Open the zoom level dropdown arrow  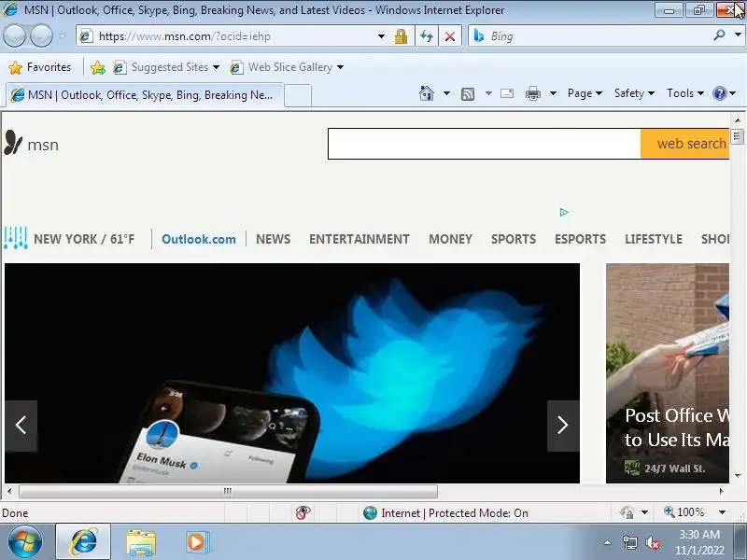point(722,512)
